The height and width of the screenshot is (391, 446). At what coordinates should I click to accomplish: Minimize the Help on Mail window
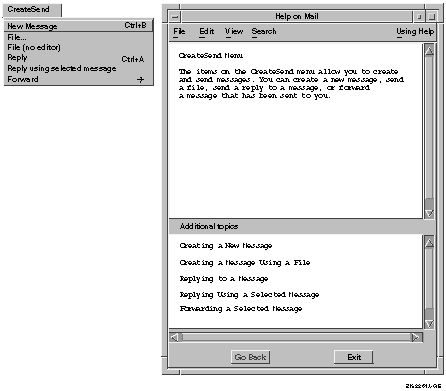419,16
